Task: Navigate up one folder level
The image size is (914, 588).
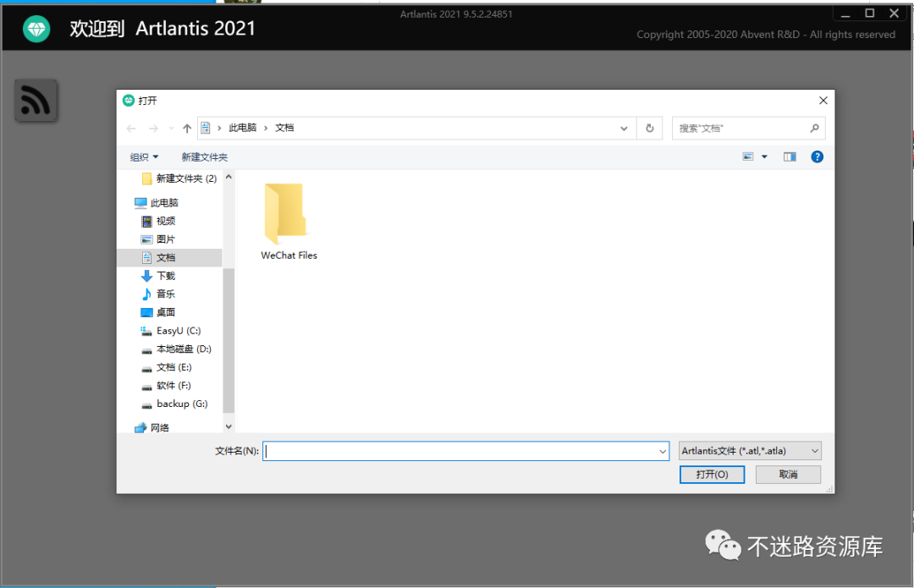Action: coord(186,129)
